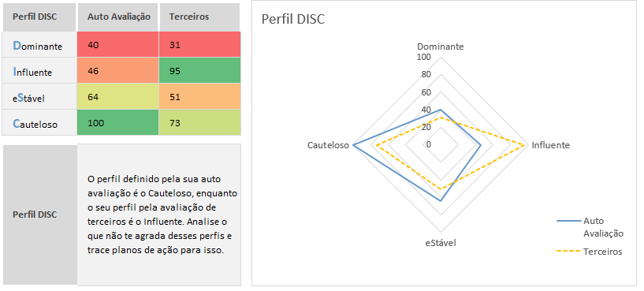This screenshot has width=644, height=291.
Task: Click the Cauteloso Auto Avaliação 100 cell
Action: point(117,122)
